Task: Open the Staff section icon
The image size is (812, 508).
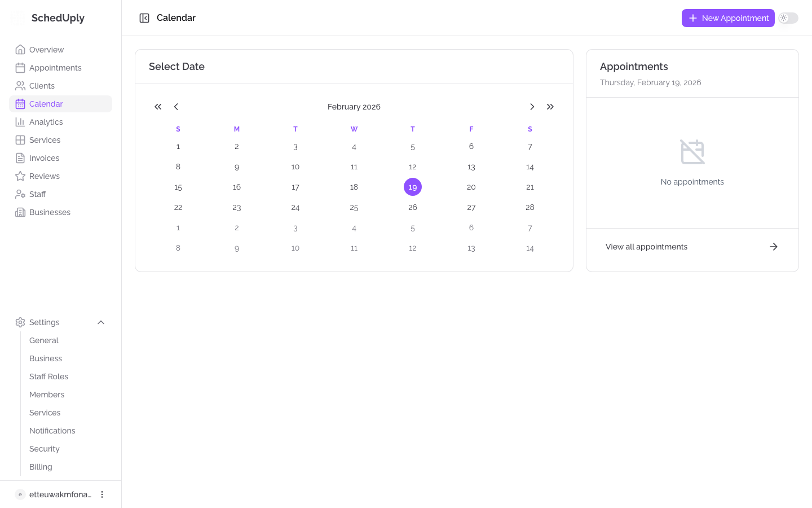Action: click(x=20, y=194)
